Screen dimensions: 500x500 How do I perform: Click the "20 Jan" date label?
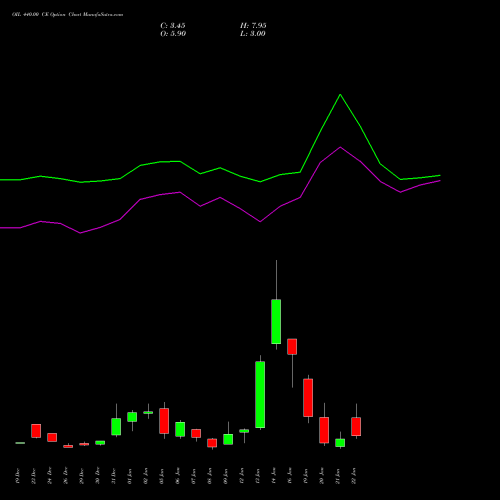point(322,476)
